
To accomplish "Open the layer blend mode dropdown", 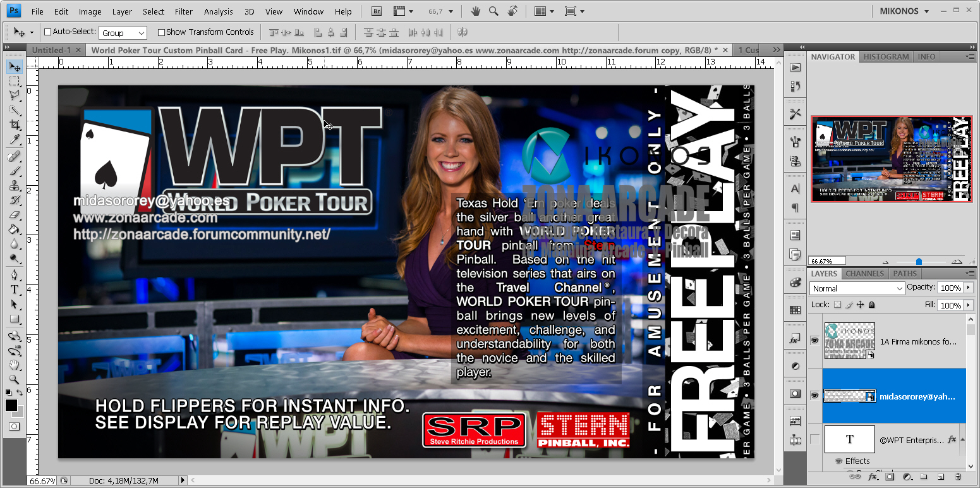I will click(x=857, y=288).
